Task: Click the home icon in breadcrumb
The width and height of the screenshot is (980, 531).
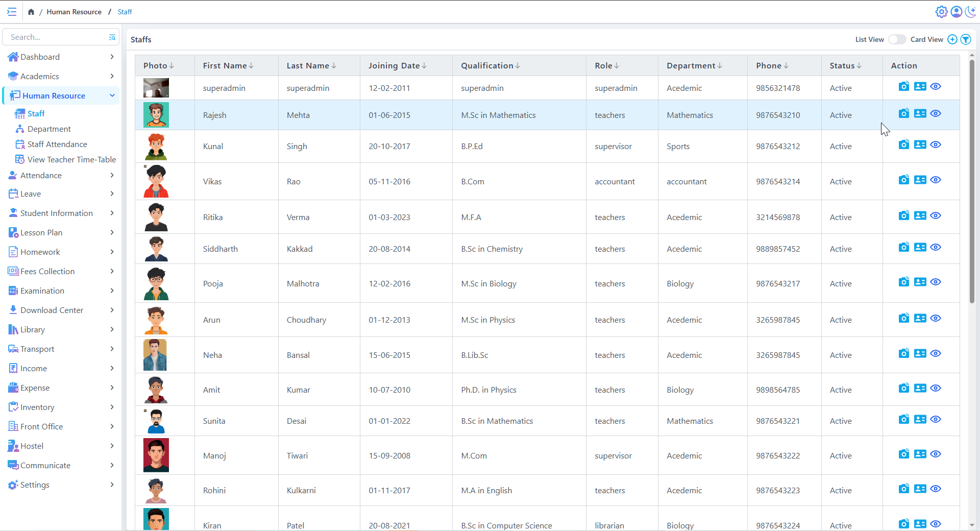Action: point(31,12)
